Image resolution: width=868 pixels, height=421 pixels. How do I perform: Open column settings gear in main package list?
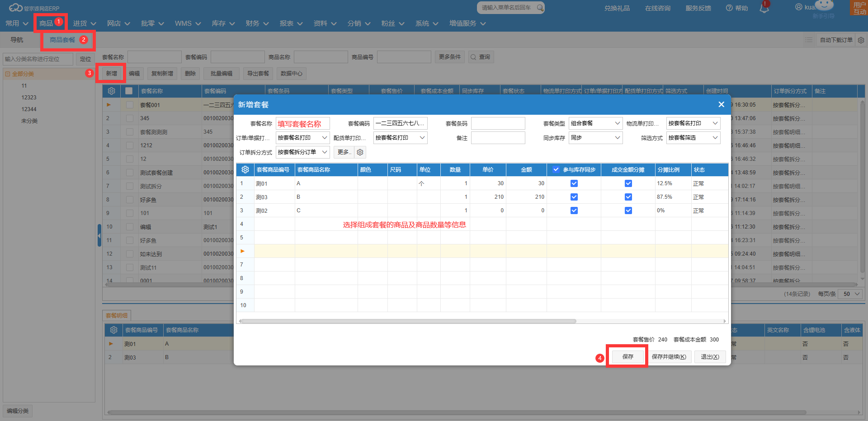pos(111,91)
